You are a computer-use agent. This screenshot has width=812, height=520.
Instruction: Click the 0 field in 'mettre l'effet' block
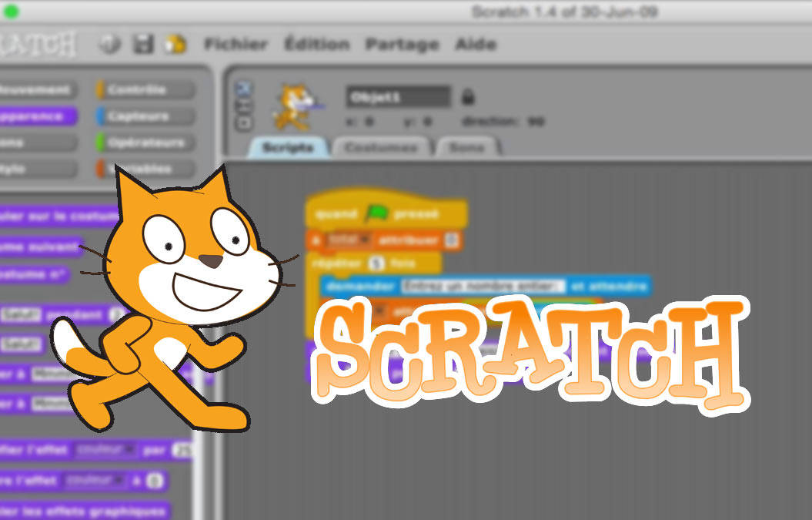click(155, 481)
